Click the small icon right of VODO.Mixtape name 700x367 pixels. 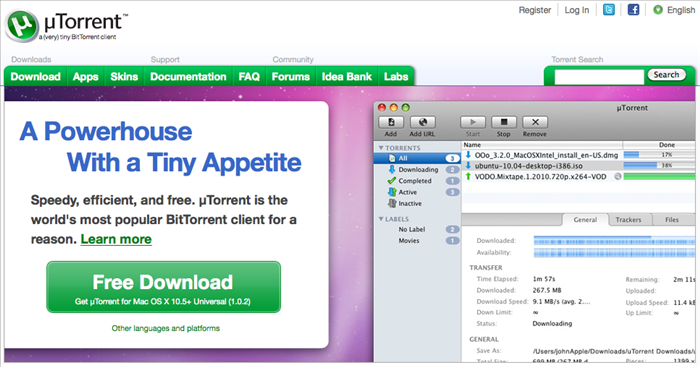(618, 176)
